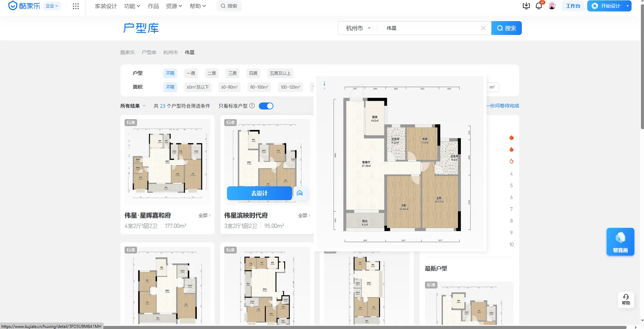Screen dimensions: 644x329
Task: Open the apps grid icon
Action: (76, 6)
